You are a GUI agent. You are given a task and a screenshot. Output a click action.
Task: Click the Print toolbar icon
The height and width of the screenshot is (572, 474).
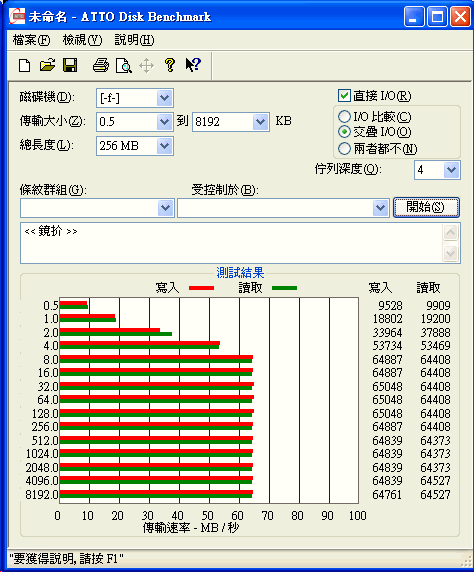101,65
